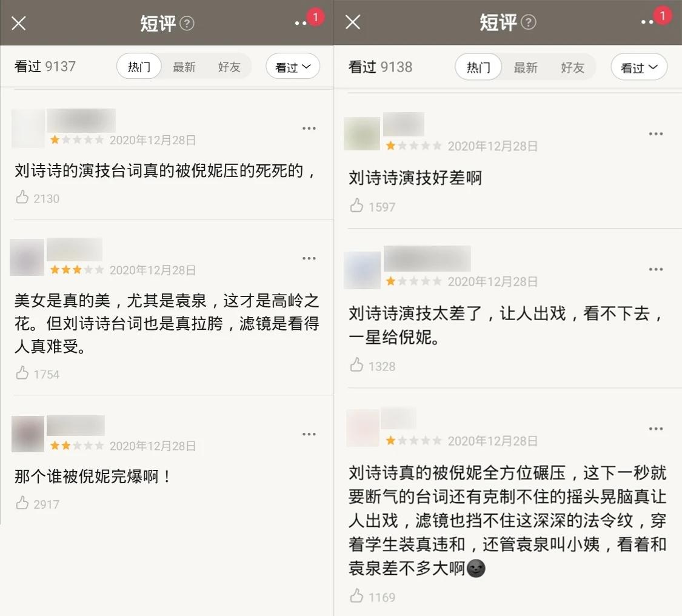Like the three-star review with 1754 likes
The image size is (682, 616).
point(22,373)
